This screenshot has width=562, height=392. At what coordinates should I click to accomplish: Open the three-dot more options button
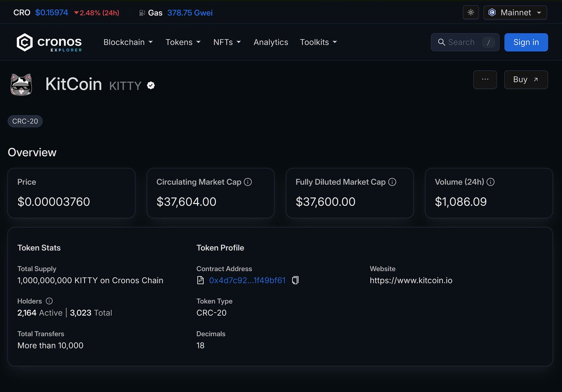(485, 80)
